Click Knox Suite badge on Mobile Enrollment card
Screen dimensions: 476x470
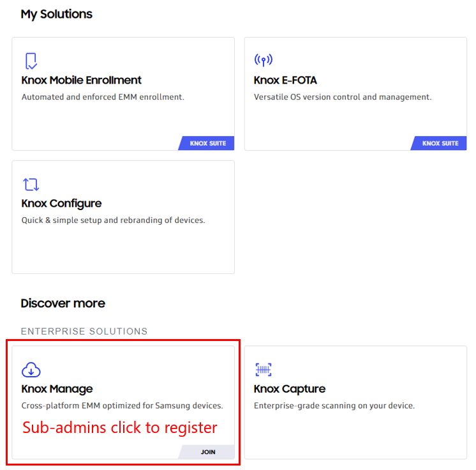(207, 143)
